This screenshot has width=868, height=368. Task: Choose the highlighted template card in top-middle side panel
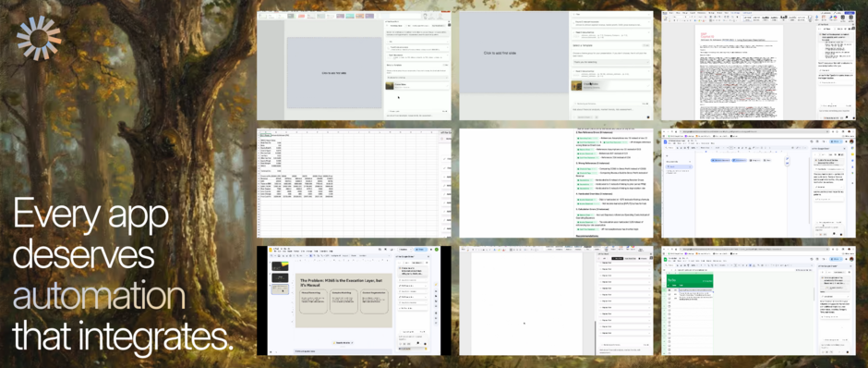610,85
